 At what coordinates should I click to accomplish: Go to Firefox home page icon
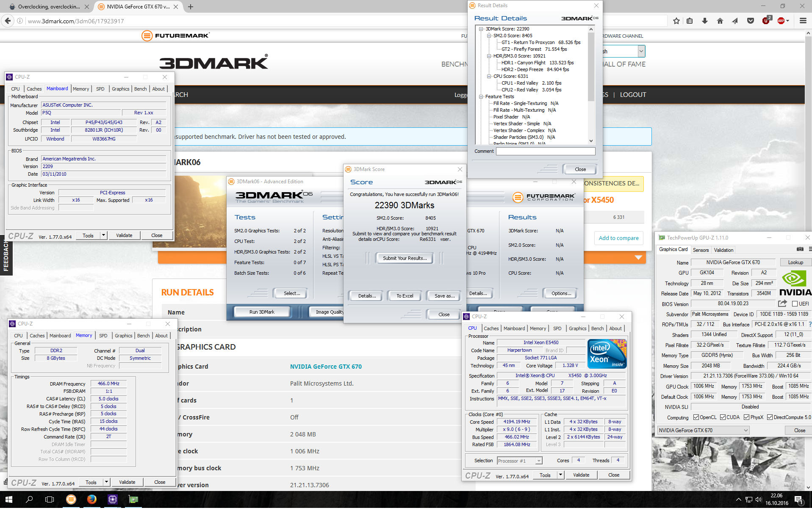pyautogui.click(x=720, y=21)
